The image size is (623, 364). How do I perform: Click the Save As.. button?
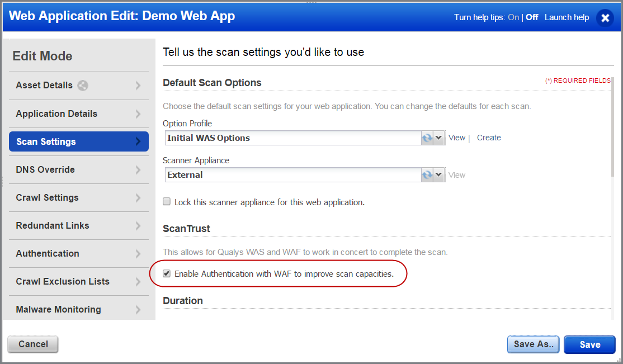pyautogui.click(x=533, y=344)
